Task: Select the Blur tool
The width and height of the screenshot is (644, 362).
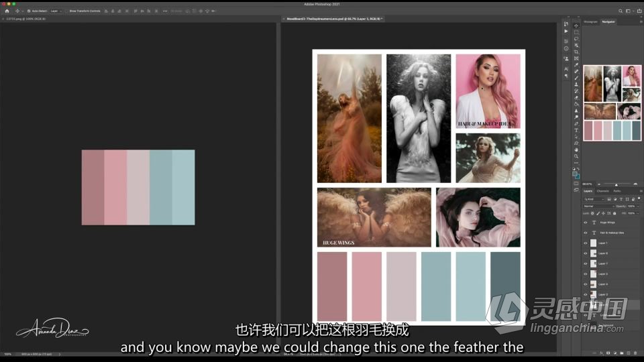Action: (x=576, y=111)
